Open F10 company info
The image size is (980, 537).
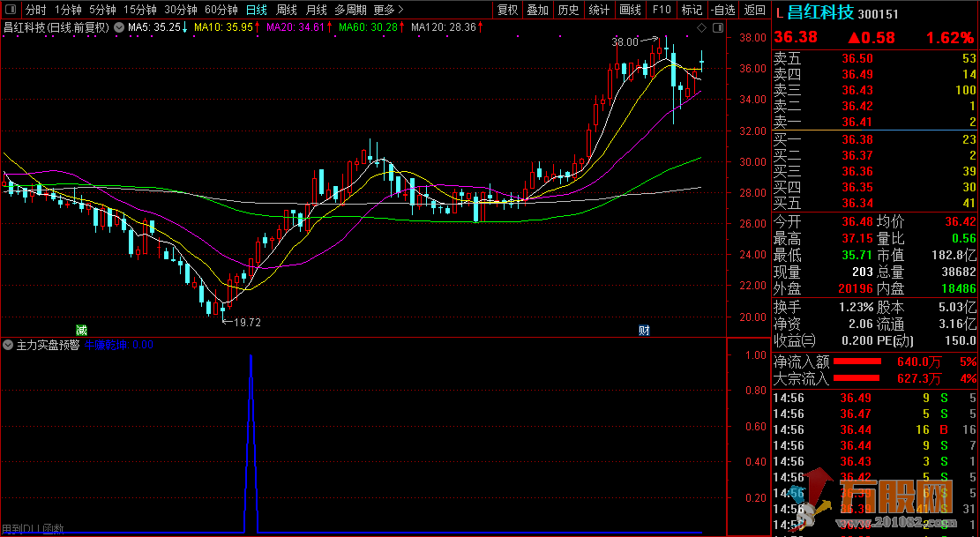[x=662, y=10]
